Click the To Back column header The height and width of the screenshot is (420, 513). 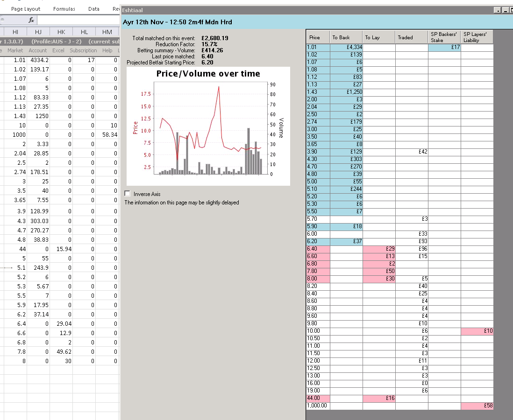[x=346, y=37]
